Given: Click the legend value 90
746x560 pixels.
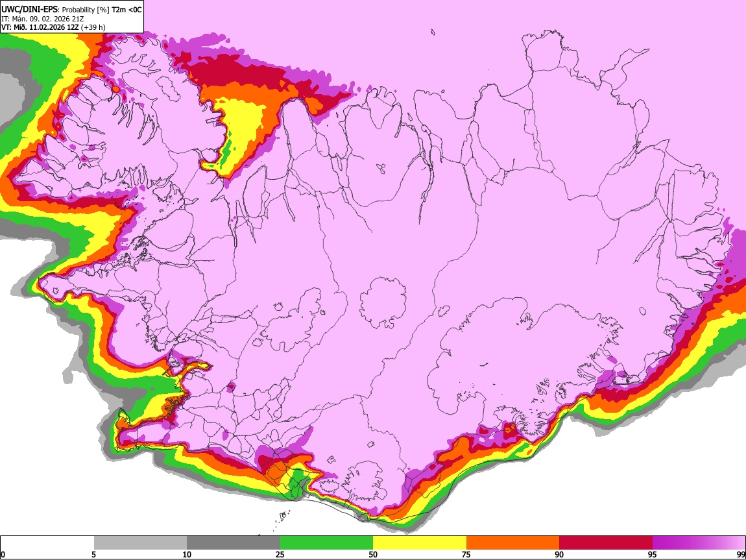Looking at the screenshot, I should coord(559,554).
